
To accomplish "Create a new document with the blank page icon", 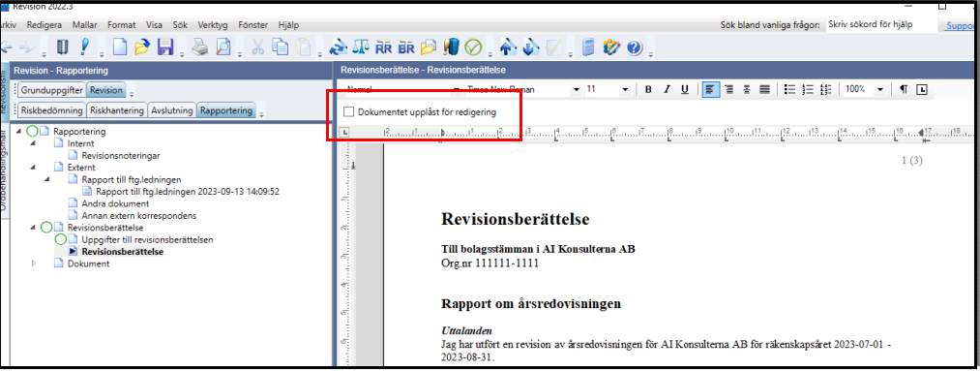I will (119, 46).
